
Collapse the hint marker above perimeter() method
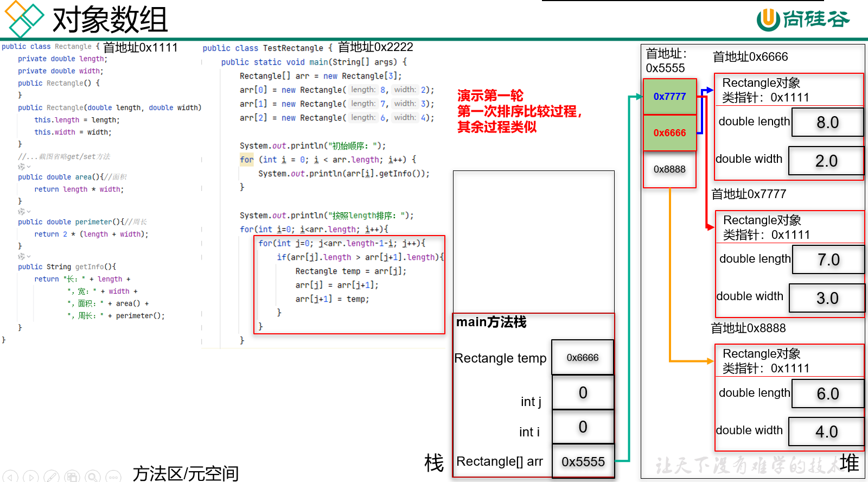coord(23,211)
